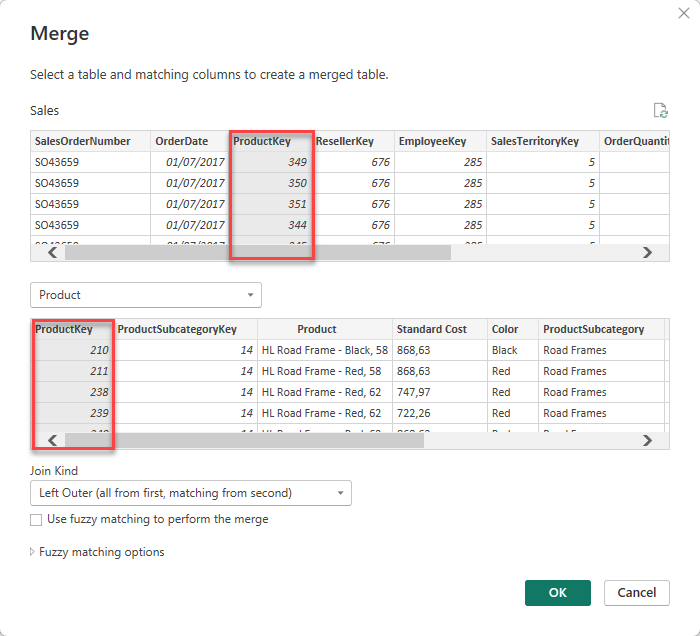Click the Sales table horizontal scrollbar thumb

point(257,253)
